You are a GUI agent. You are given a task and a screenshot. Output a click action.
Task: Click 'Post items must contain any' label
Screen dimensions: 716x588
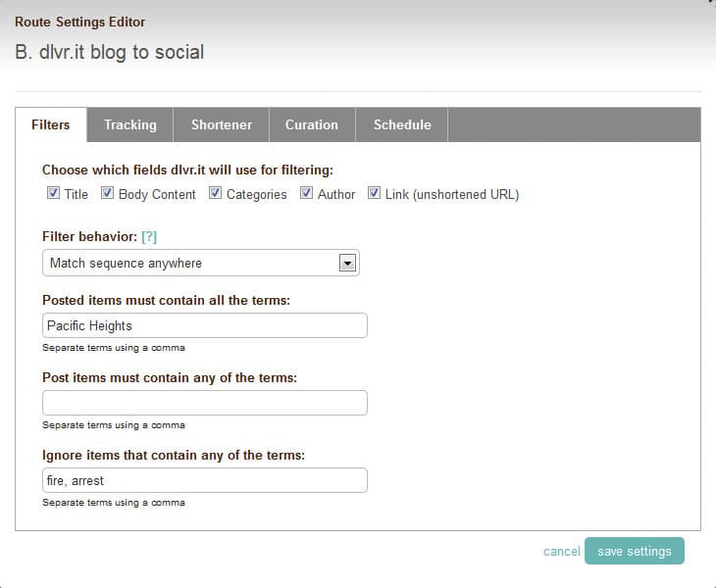170,377
